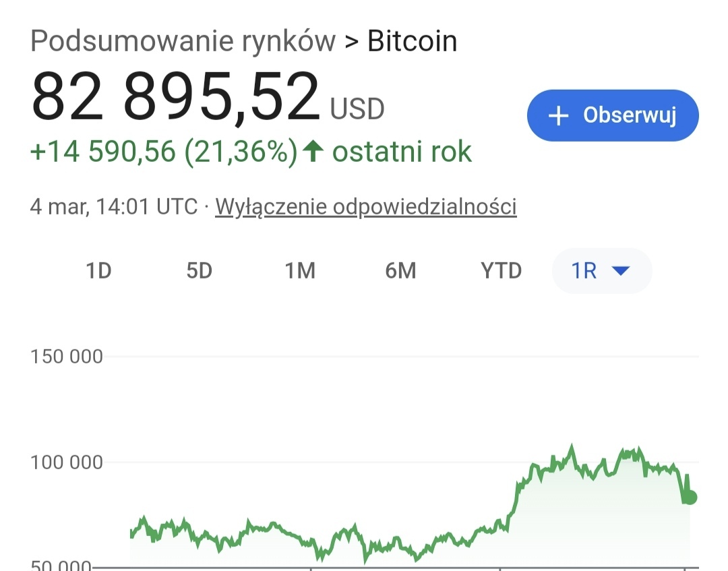Choose the 6M time range tab
This screenshot has height=571, width=728.
pos(400,271)
